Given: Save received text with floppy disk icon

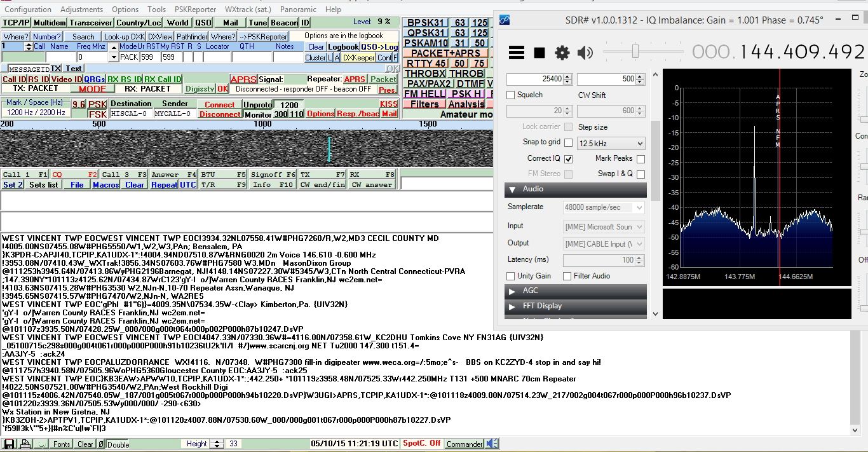Looking at the screenshot, I should coord(10,444).
